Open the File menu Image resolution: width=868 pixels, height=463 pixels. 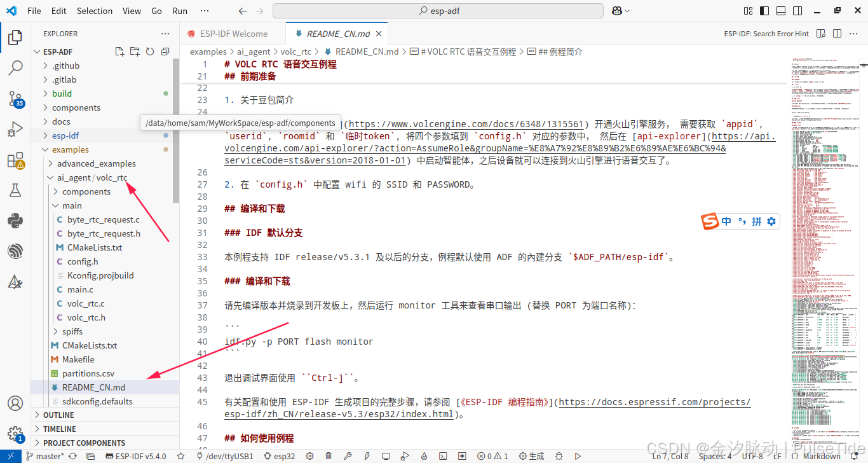(34, 11)
